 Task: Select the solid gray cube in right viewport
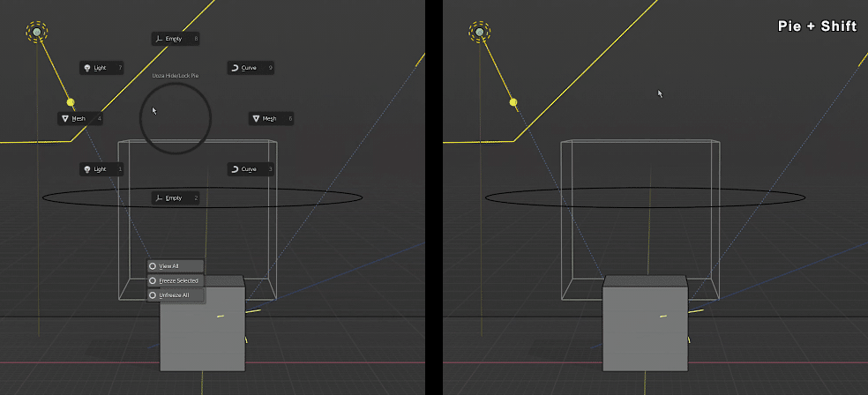[645, 324]
